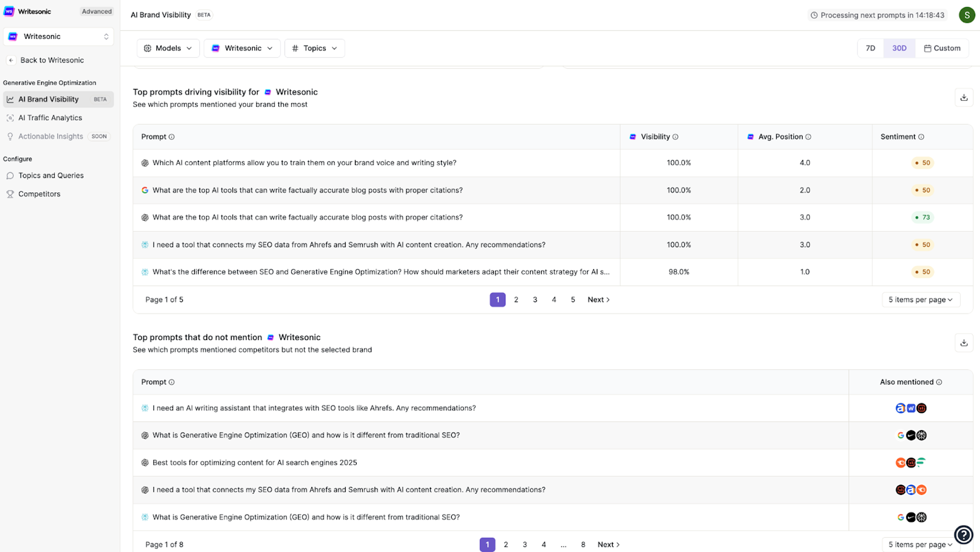Click ChatGPT icon on brand voice prompt row
This screenshot has height=552, width=980.
click(145, 163)
